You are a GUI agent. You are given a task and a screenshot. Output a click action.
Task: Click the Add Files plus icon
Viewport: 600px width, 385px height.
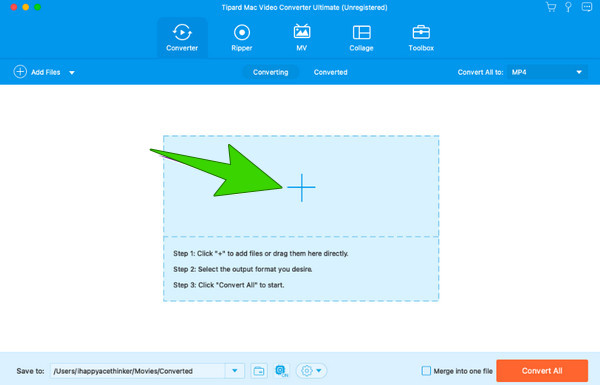point(20,72)
